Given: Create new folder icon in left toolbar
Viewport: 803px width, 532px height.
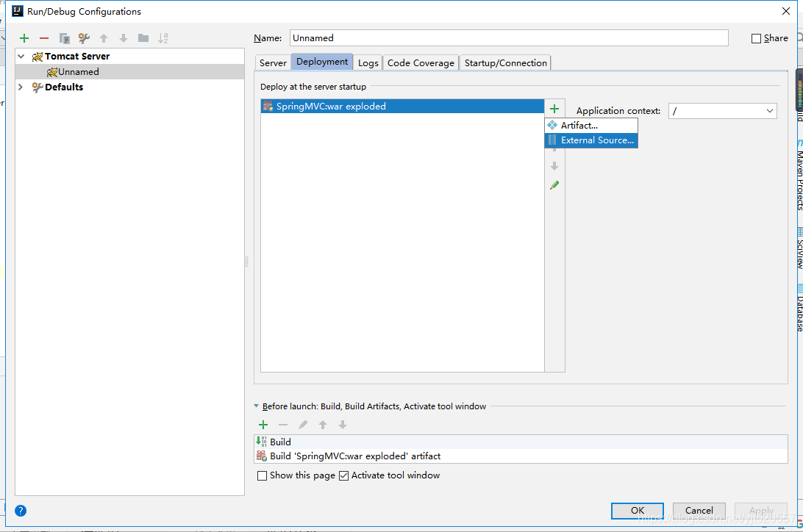Looking at the screenshot, I should 143,38.
